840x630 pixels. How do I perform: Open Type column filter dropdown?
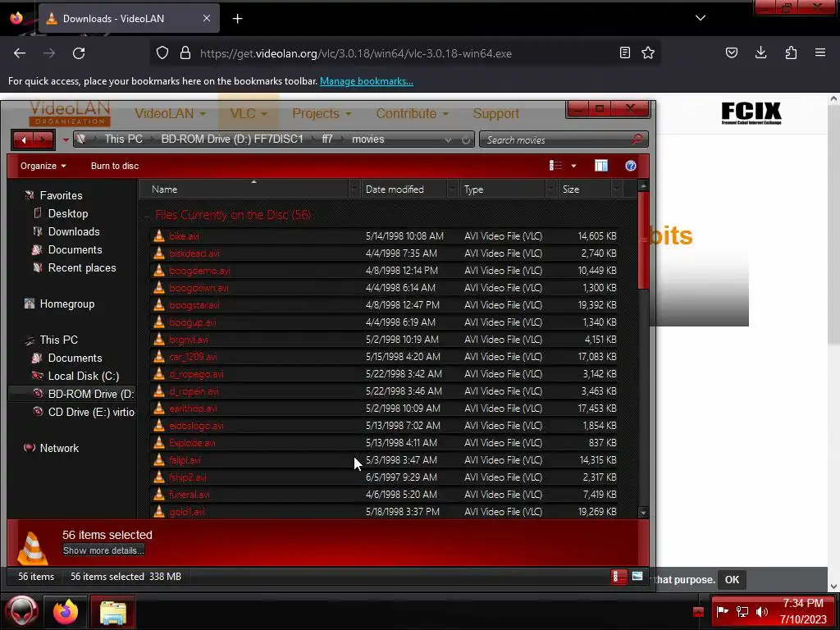click(x=551, y=189)
